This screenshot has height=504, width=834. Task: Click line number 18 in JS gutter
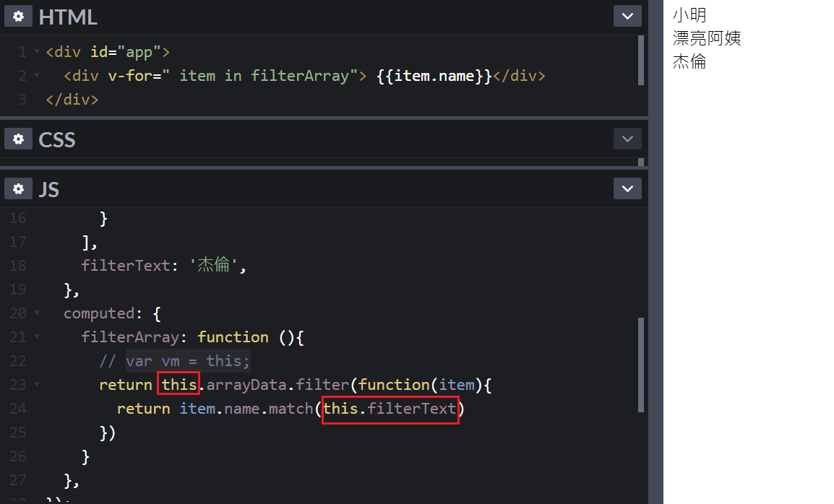17,265
